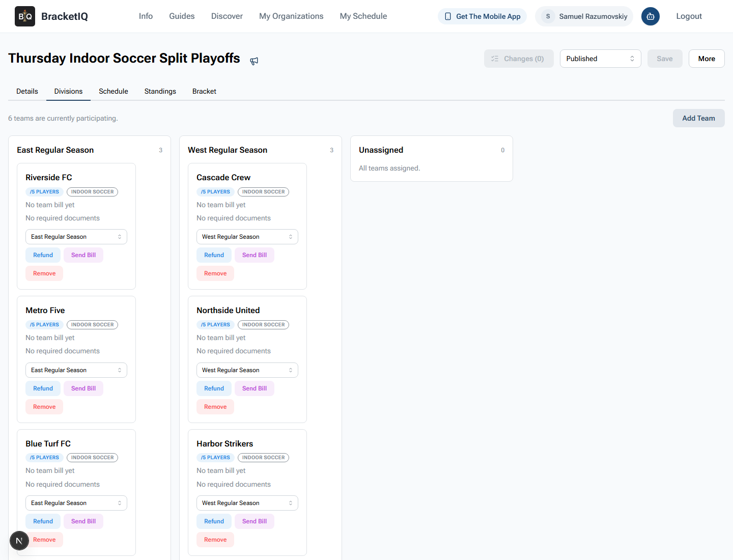Change Blue Turf FC division dropdown
The image size is (733, 560).
76,503
